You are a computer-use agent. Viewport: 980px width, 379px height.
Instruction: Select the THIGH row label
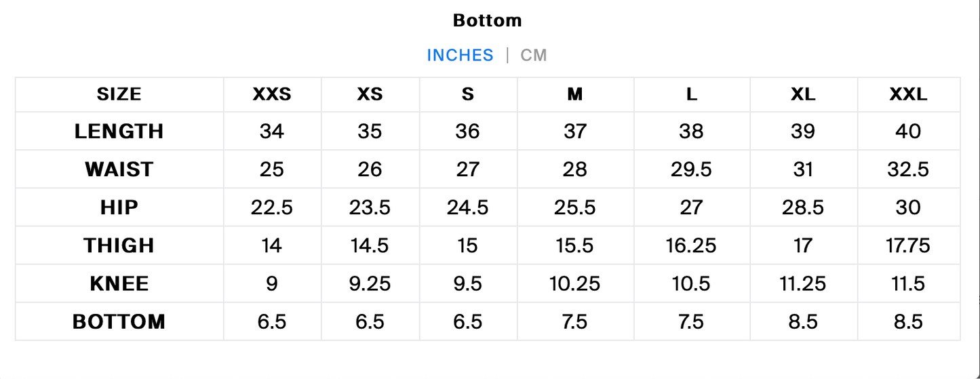point(119,245)
